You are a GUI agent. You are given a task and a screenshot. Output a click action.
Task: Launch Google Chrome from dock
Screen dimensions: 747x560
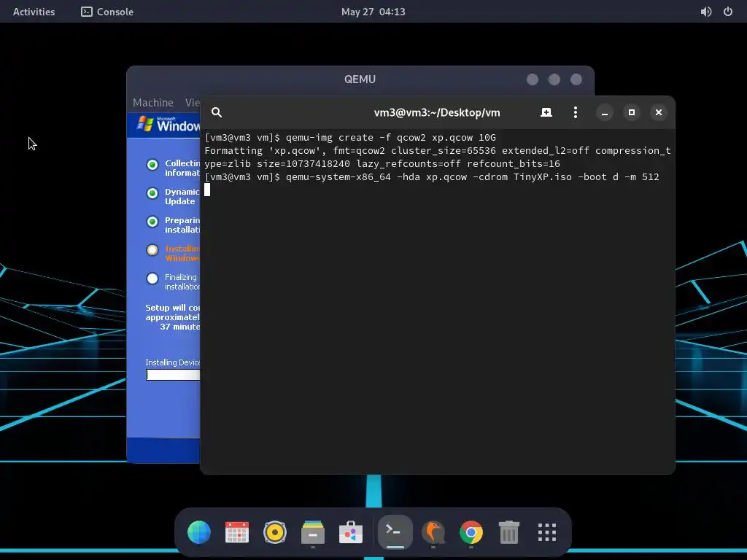pos(471,532)
